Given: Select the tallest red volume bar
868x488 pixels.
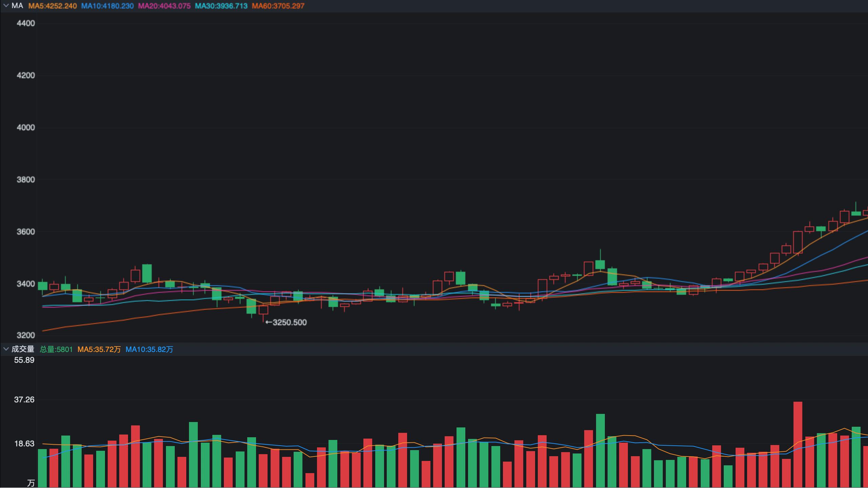Looking at the screenshot, I should pos(798,440).
